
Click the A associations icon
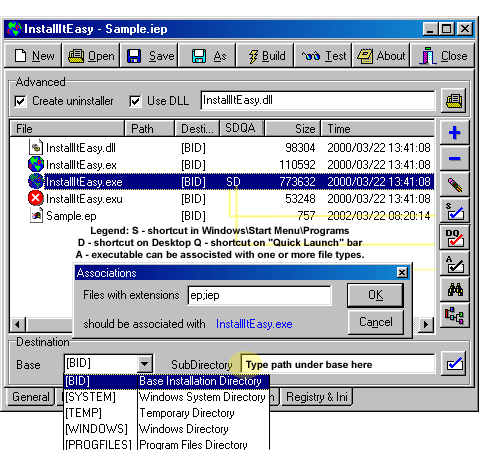coord(454,263)
